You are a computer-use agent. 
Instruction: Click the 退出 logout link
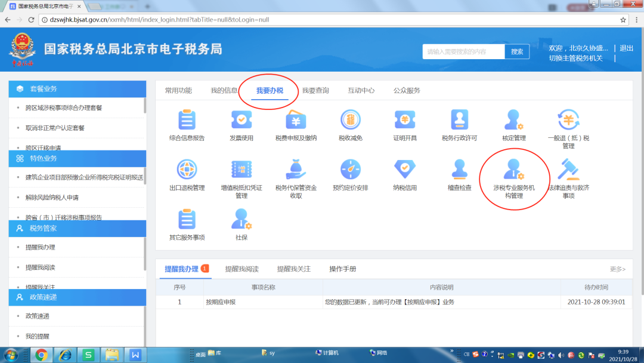point(626,48)
